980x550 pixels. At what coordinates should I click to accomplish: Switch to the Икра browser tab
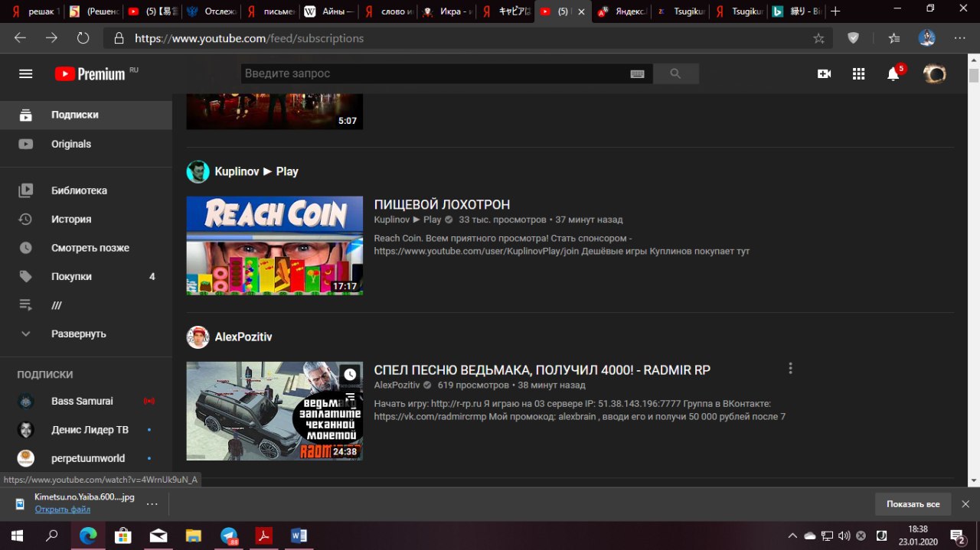446,11
